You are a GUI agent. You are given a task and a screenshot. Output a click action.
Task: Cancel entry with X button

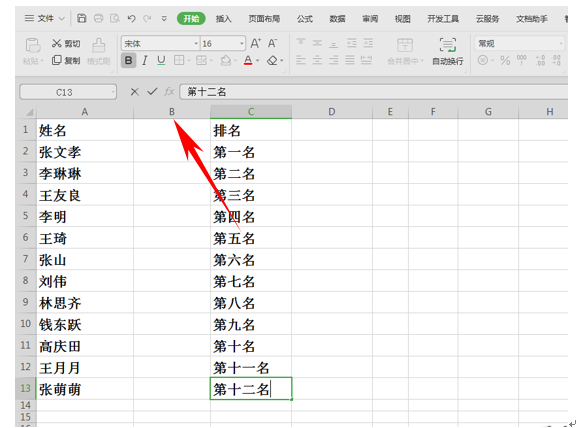135,92
